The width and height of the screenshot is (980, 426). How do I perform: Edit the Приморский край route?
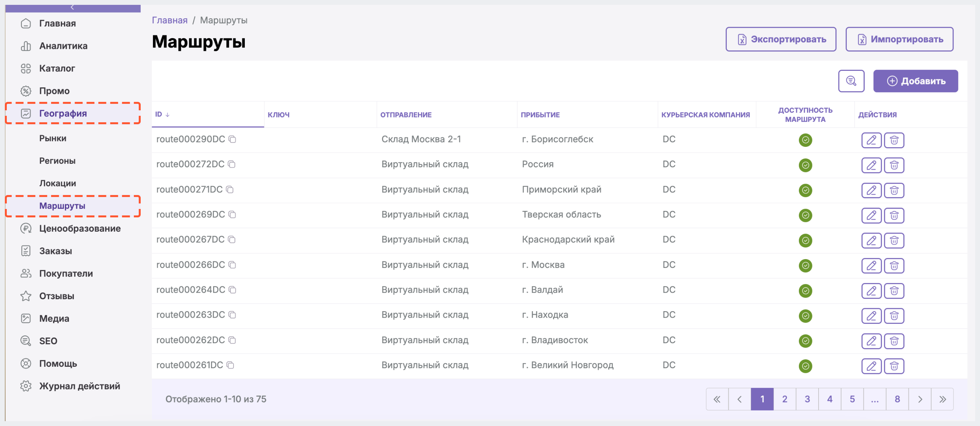pos(871,190)
